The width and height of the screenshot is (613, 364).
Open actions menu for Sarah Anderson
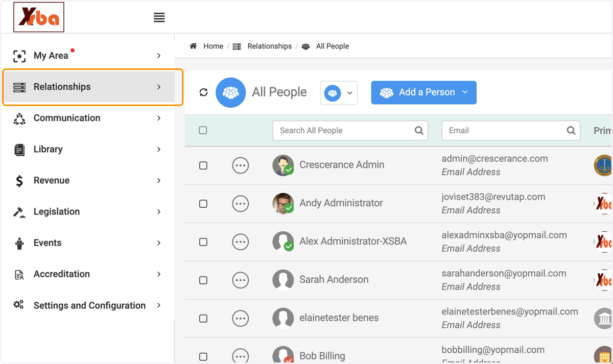point(241,280)
